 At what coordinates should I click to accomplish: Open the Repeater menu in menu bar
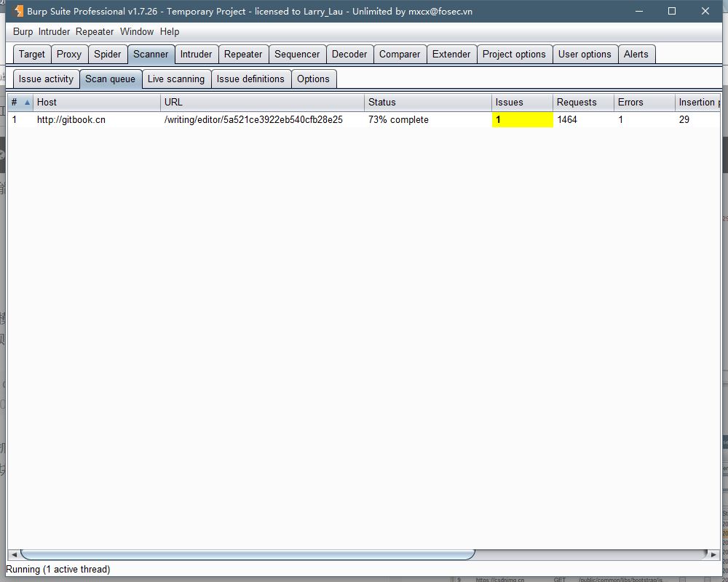(95, 32)
